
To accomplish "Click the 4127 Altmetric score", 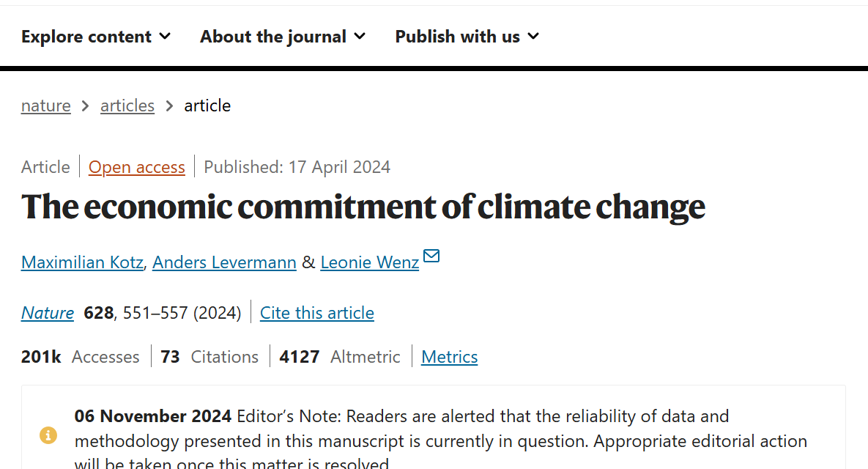I will coord(300,357).
